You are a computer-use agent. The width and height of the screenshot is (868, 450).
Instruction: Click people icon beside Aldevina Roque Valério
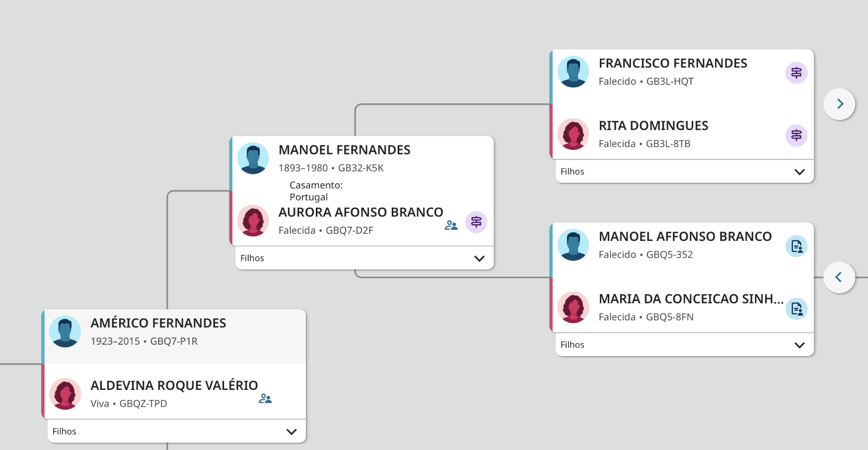click(265, 398)
